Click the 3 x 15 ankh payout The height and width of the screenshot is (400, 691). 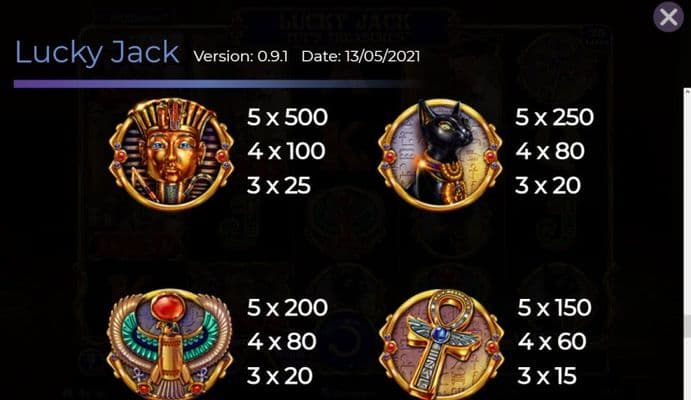[x=547, y=376]
